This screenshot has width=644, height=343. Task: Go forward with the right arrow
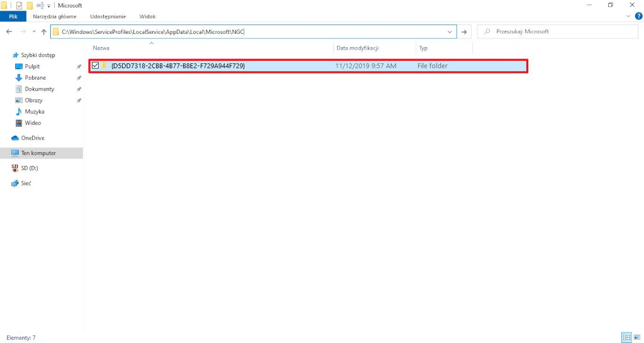23,31
